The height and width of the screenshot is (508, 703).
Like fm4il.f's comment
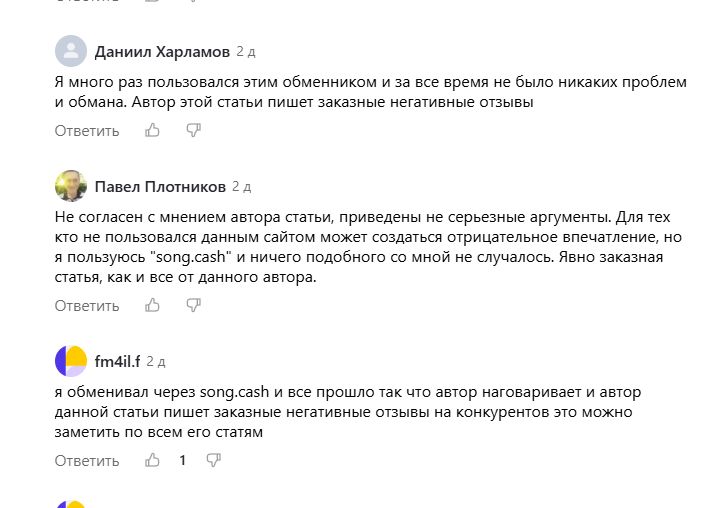[153, 460]
